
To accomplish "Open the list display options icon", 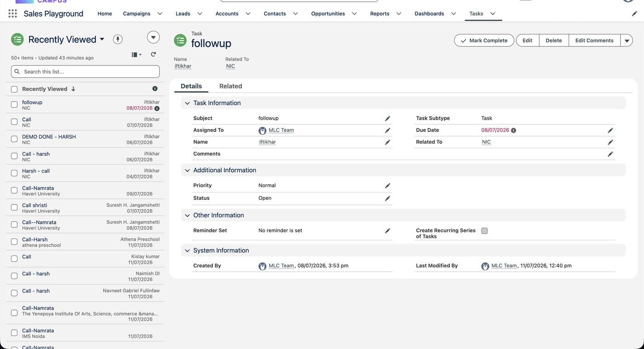I will point(136,54).
